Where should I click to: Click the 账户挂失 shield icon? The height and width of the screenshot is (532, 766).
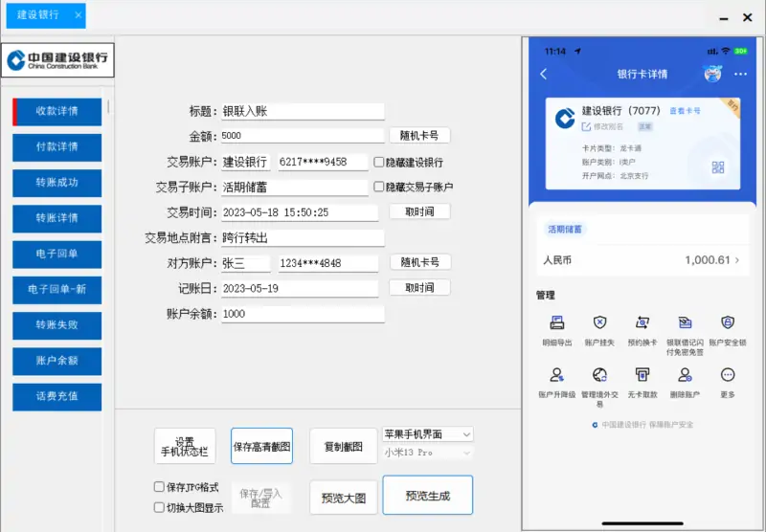tap(599, 322)
